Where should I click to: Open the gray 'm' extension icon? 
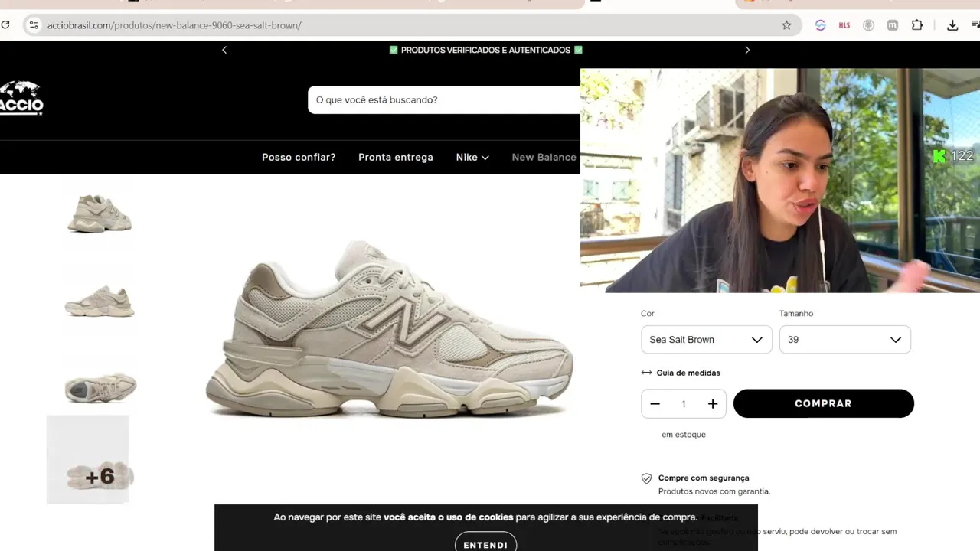pos(893,25)
